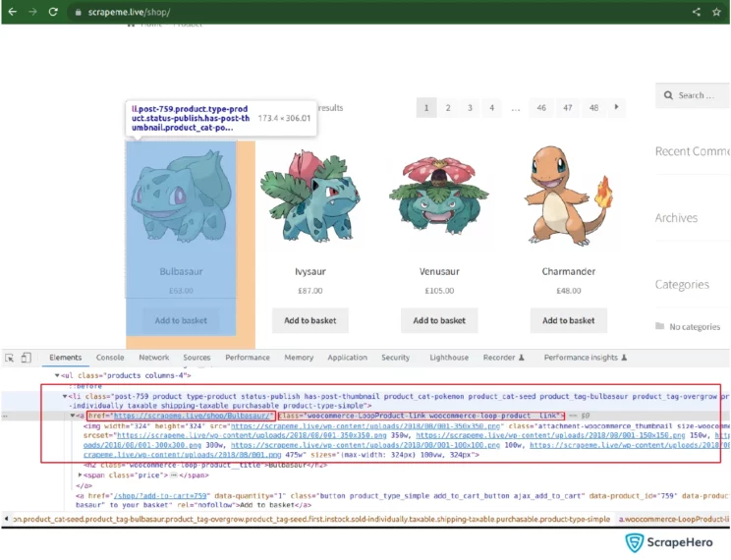The image size is (731, 560).
Task: Click the next page arrow in pagination
Action: [616, 107]
